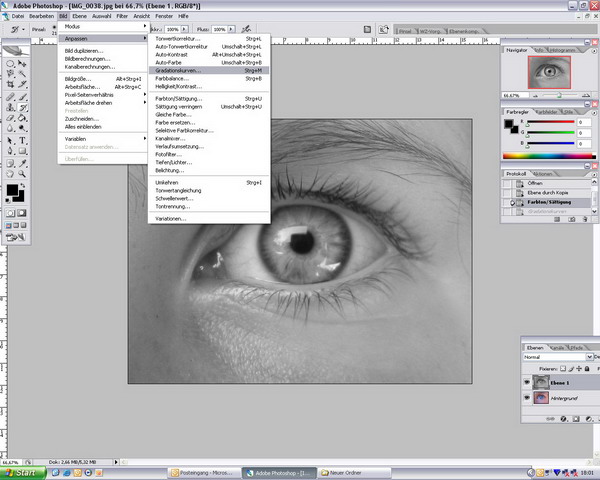Image resolution: width=600 pixels, height=480 pixels.
Task: Select the Paint Bucket tool
Action: [x=22, y=118]
